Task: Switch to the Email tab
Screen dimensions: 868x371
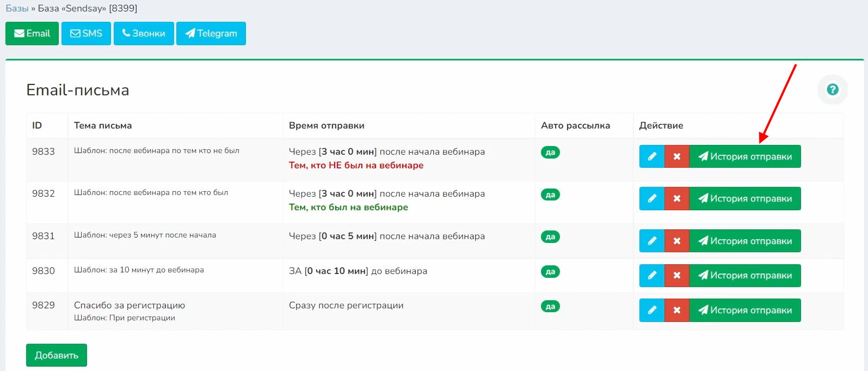Action: 32,33
